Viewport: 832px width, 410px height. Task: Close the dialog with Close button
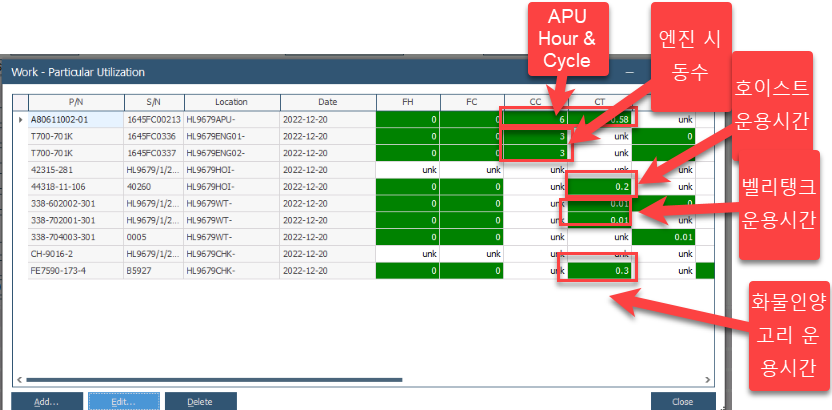click(683, 401)
